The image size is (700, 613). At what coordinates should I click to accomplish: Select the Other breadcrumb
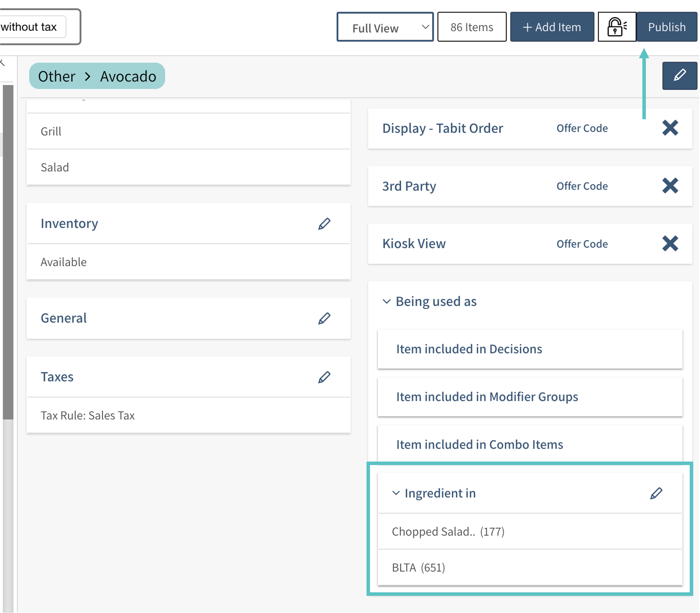click(57, 76)
